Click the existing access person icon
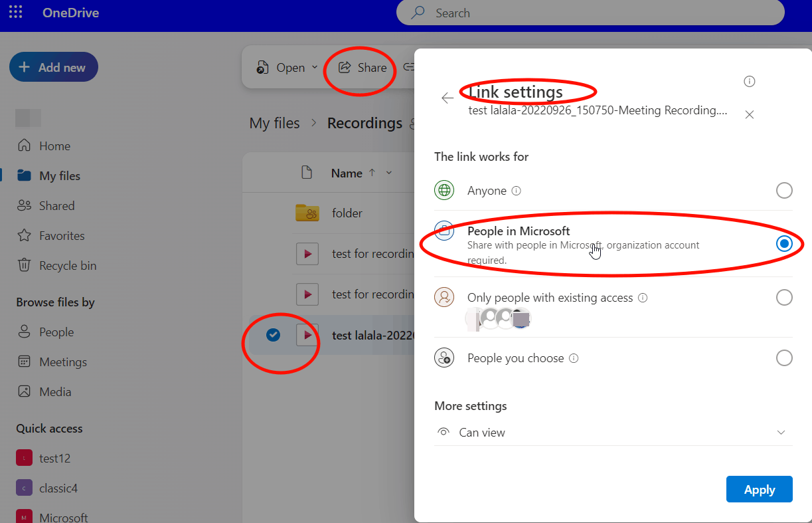The height and width of the screenshot is (523, 812). [x=444, y=297]
